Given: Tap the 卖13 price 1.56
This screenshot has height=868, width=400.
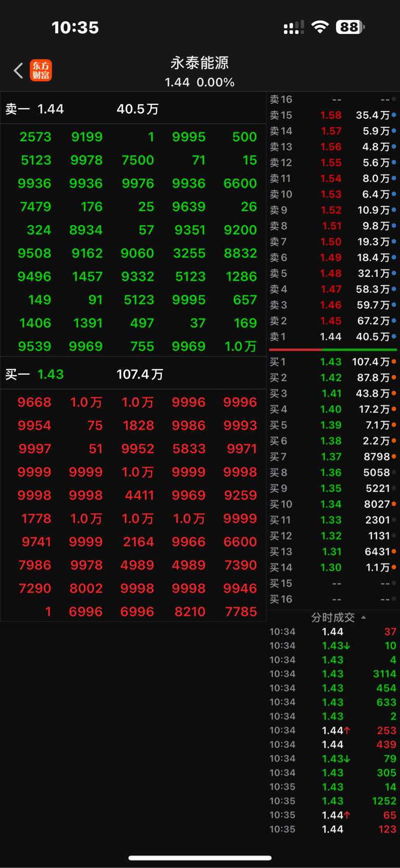Looking at the screenshot, I should coord(331,147).
